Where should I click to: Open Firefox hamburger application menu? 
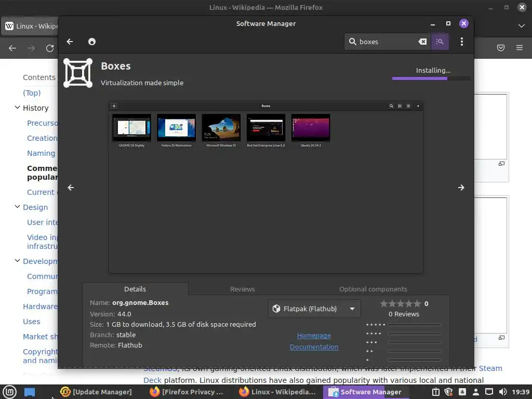pyautogui.click(x=520, y=47)
